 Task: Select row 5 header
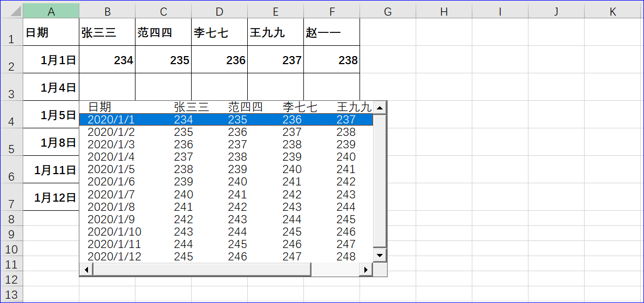[11, 142]
